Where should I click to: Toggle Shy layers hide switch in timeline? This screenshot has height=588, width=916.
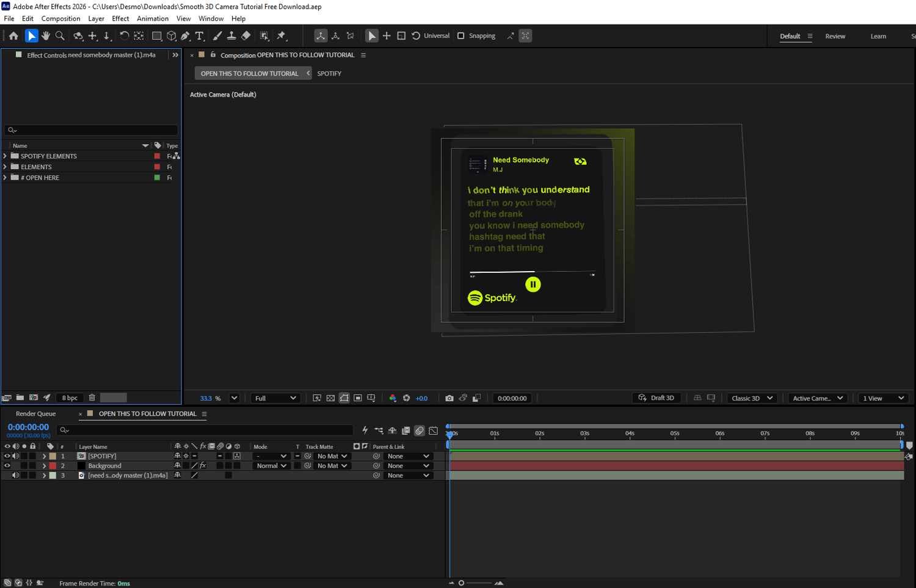pos(393,430)
